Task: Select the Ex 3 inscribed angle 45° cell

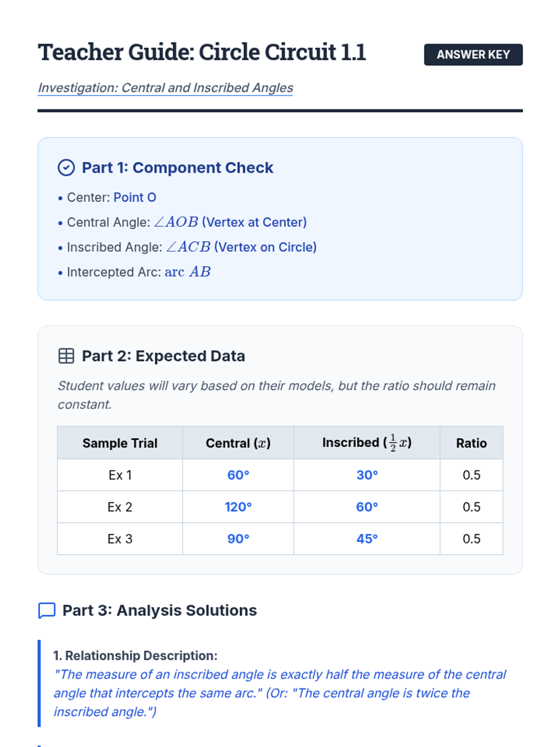Action: pos(367,539)
